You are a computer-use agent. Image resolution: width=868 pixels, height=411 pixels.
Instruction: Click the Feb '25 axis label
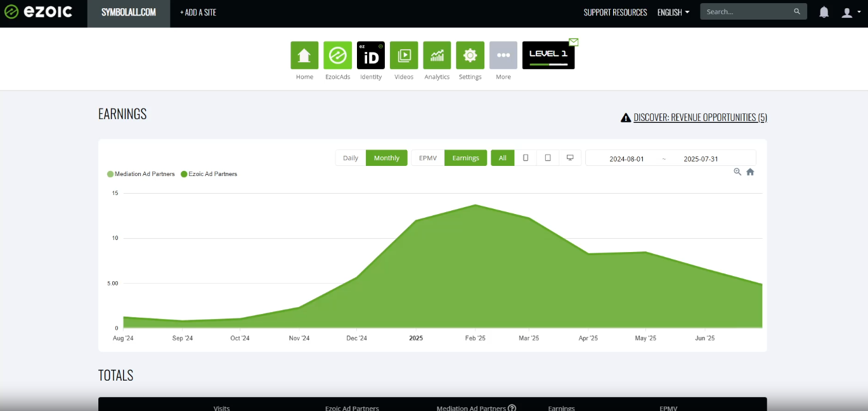tap(475, 338)
